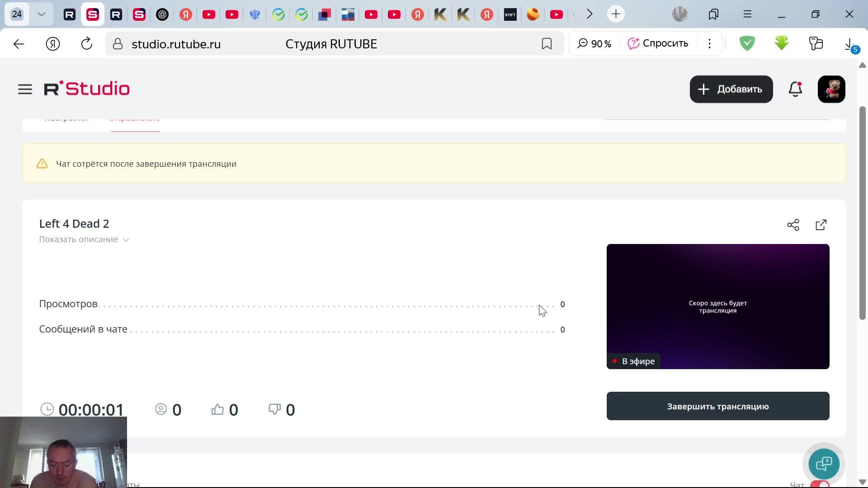
Task: Open the hamburger sidebar menu
Action: [25, 89]
